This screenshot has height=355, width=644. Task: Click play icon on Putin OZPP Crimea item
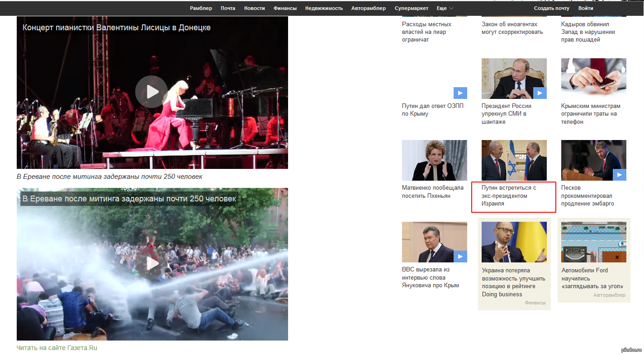tap(460, 93)
